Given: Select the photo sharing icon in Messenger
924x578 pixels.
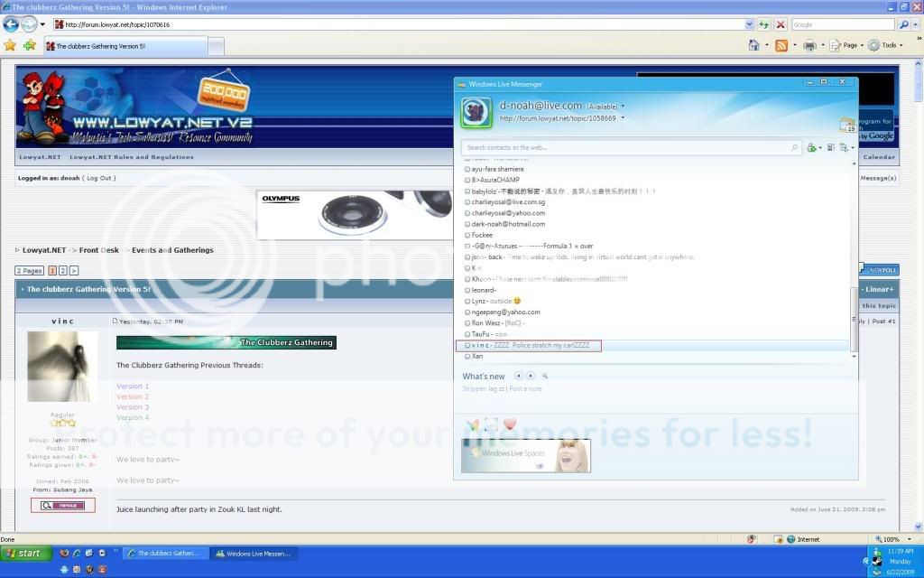Looking at the screenshot, I should pos(490,422).
